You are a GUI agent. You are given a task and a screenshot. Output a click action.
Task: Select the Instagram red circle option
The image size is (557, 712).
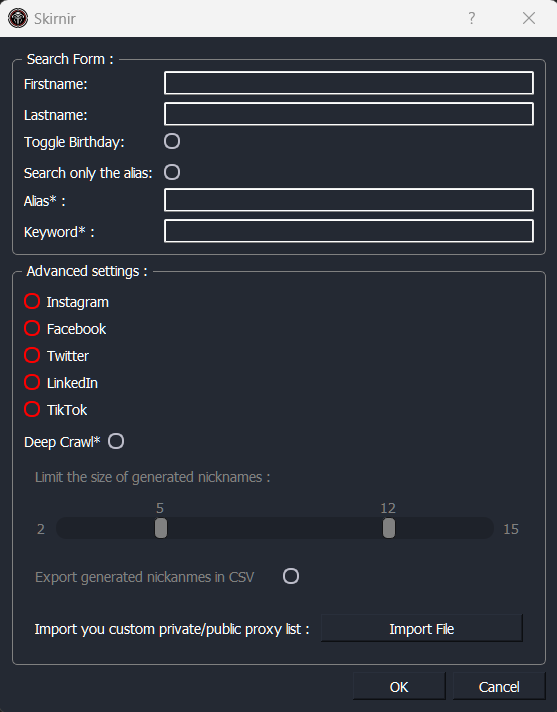point(32,301)
